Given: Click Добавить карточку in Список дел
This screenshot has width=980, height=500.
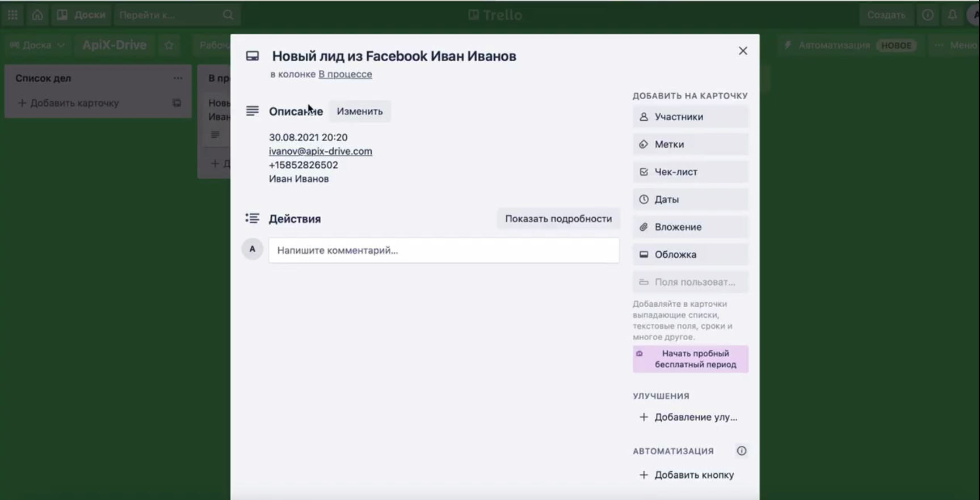Looking at the screenshot, I should coord(68,103).
